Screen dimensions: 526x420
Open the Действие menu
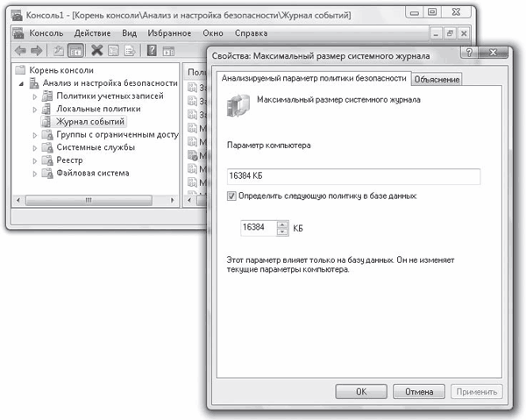[x=92, y=33]
